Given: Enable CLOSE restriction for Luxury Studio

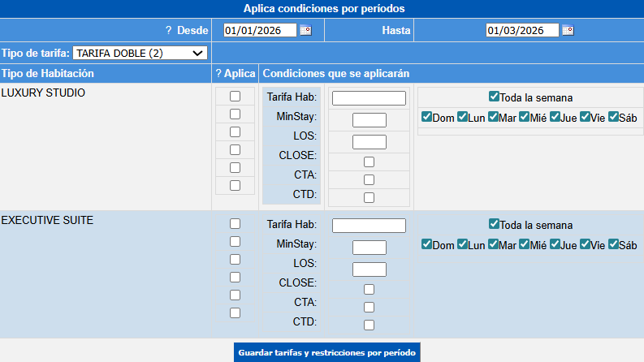Looking at the screenshot, I should pos(369,162).
